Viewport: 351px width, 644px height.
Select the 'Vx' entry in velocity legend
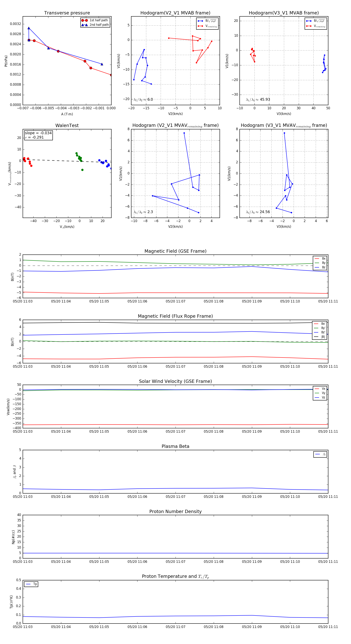click(320, 389)
